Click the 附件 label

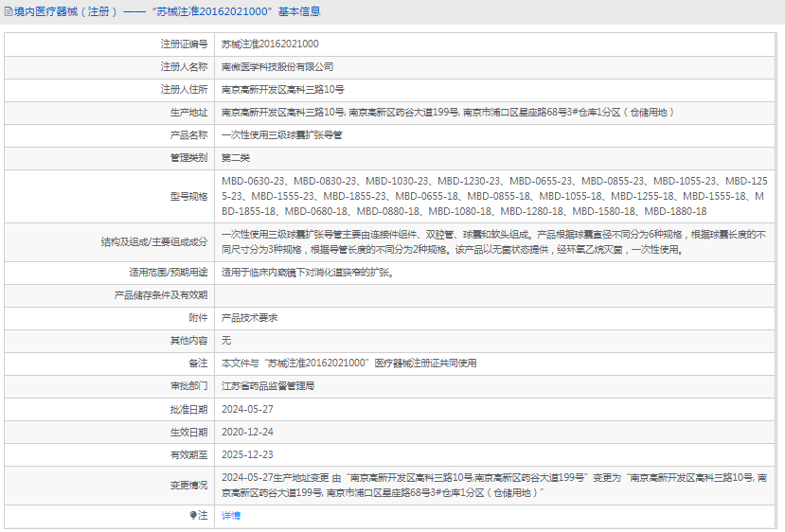198,318
